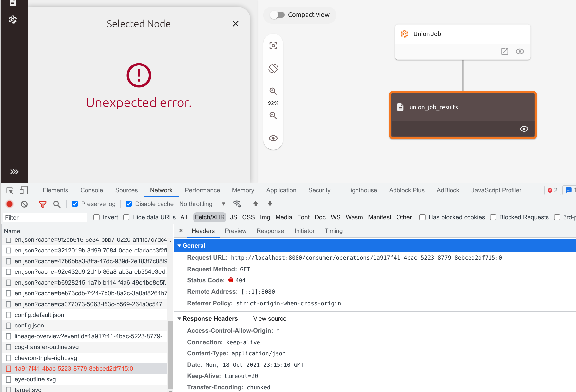Open Union Job in a new window
The height and width of the screenshot is (392, 576).
pos(505,51)
